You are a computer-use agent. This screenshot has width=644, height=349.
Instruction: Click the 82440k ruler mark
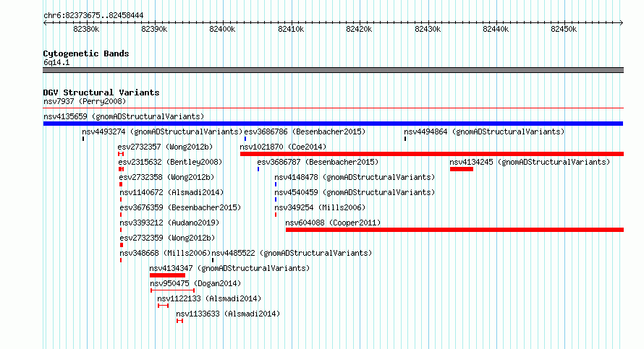point(496,29)
